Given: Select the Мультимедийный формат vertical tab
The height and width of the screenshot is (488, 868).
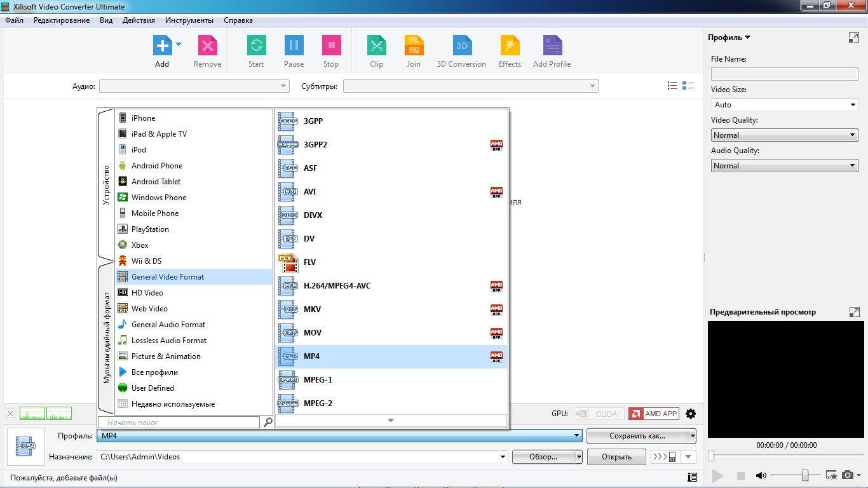Looking at the screenshot, I should pyautogui.click(x=106, y=338).
